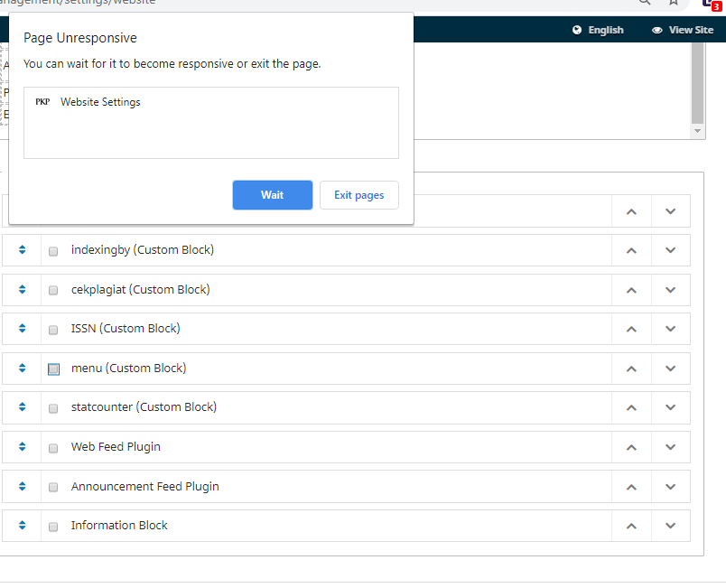Image resolution: width=726 pixels, height=588 pixels.
Task: Move menu block down
Action: pos(670,369)
